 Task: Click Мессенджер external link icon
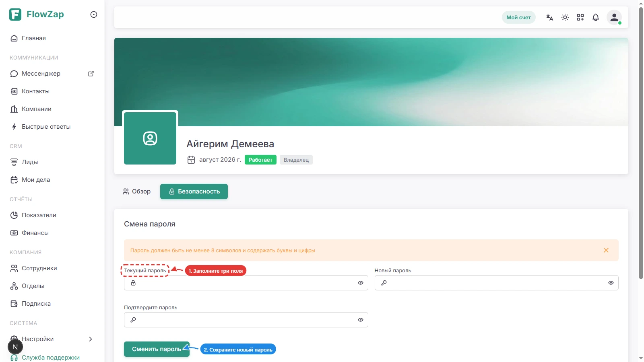click(91, 74)
